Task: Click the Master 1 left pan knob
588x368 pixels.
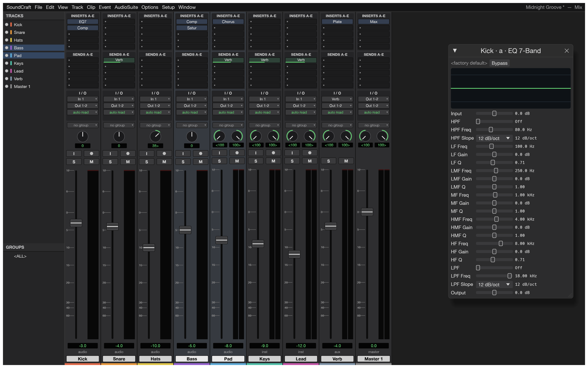Action: click(x=365, y=136)
